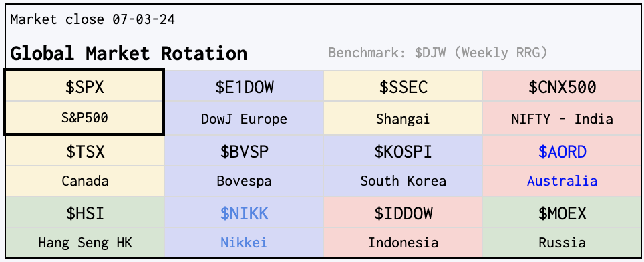Viewport: 644px width, 262px height.
Task: Open the $CNX500 ticker cell
Action: [562, 87]
